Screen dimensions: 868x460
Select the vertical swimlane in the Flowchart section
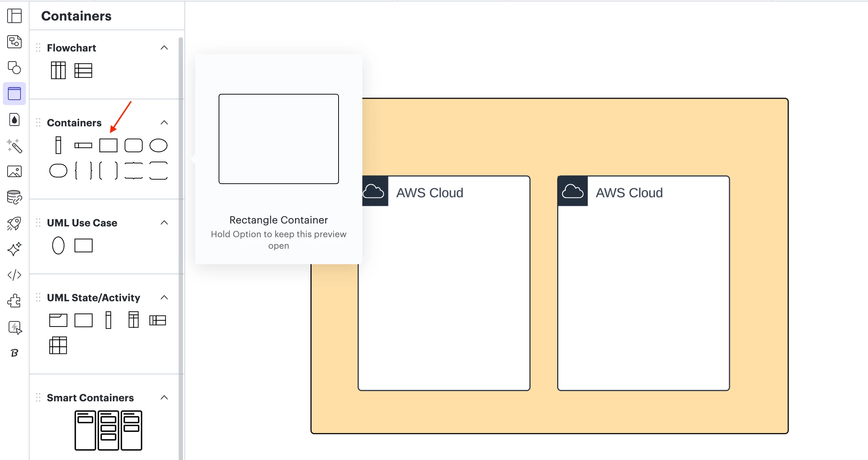[58, 70]
